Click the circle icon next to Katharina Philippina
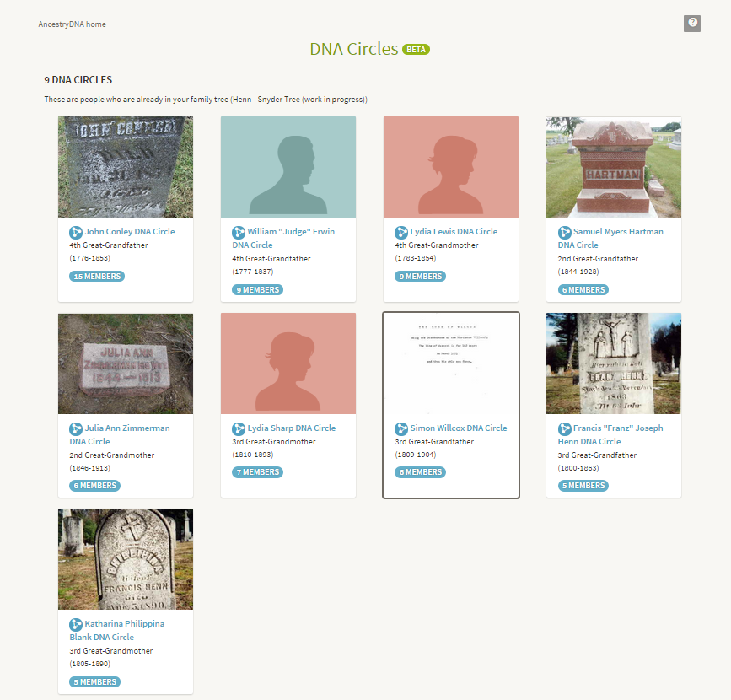731x700 pixels. [76, 624]
